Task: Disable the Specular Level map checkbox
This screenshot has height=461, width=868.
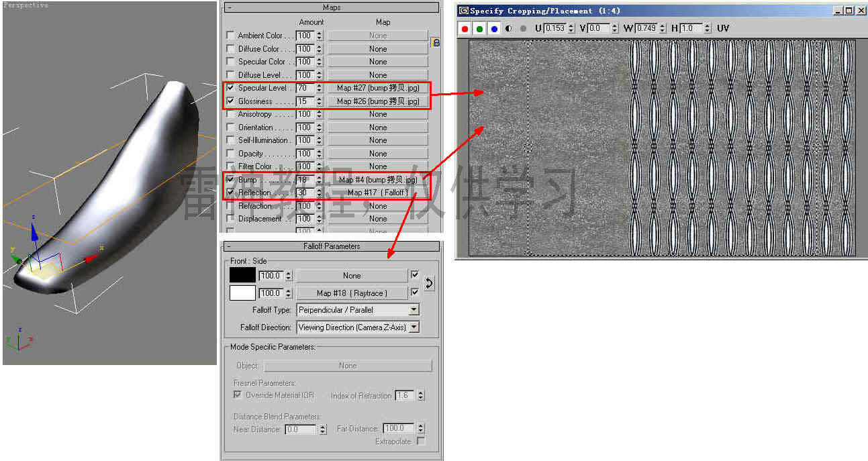Action: click(231, 88)
